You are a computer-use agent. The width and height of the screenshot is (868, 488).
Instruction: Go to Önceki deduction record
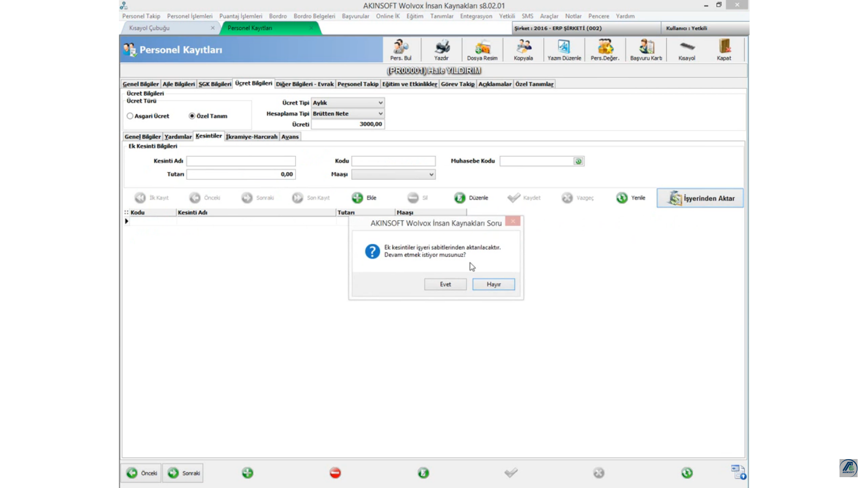coord(195,198)
